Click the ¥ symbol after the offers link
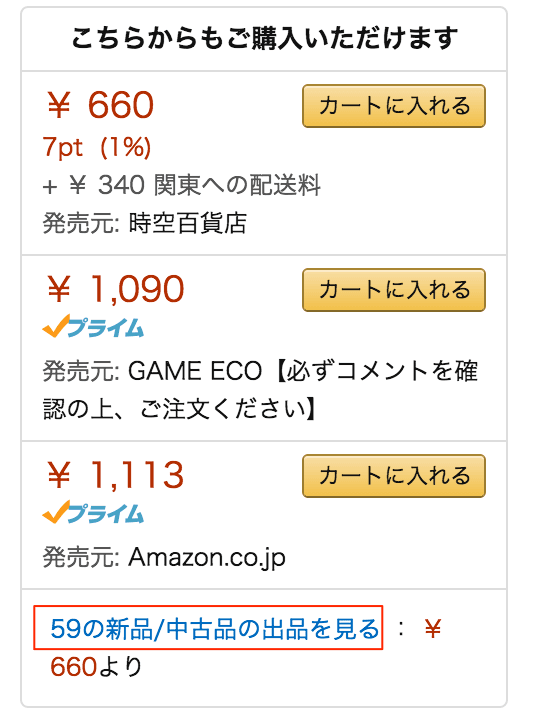Image resolution: width=534 pixels, height=722 pixels. click(x=433, y=629)
